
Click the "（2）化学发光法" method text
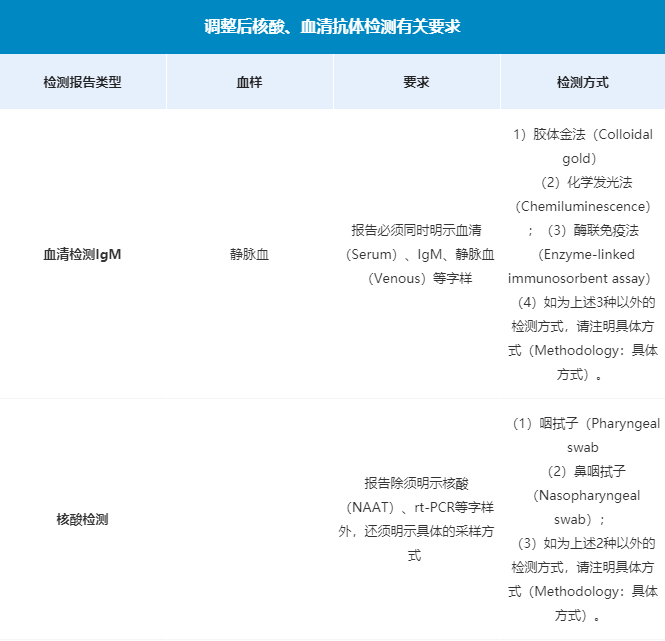[x=582, y=183]
